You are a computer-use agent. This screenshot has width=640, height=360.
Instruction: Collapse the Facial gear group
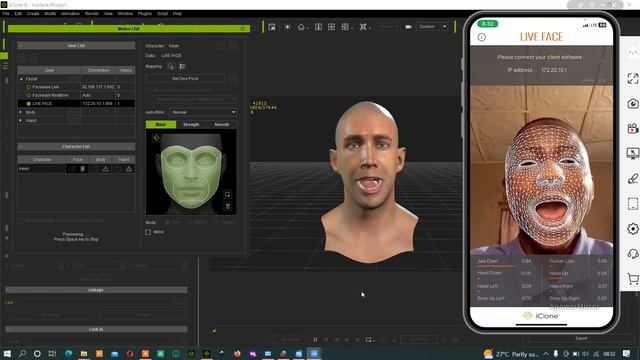point(21,79)
